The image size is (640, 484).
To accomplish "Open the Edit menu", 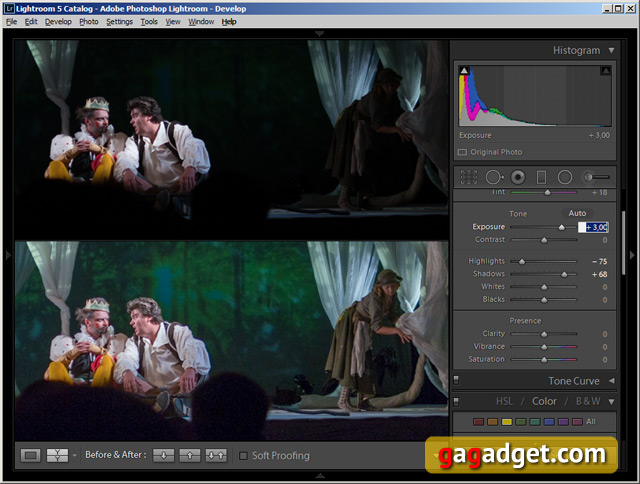I will 31,22.
